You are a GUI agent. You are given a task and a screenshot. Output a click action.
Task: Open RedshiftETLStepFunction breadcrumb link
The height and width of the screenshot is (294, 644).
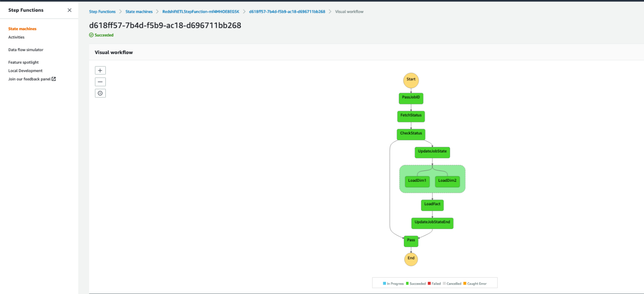201,12
